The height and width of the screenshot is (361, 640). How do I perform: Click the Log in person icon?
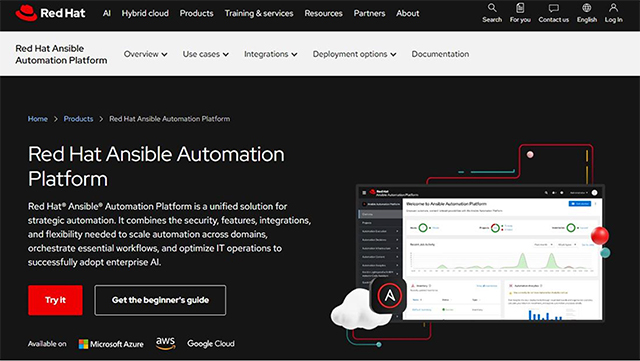(x=613, y=8)
